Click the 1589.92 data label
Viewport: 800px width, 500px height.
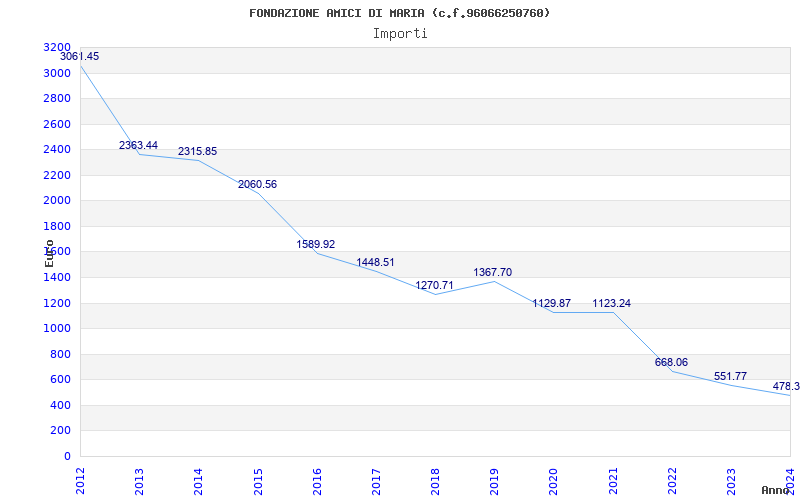[x=316, y=244]
